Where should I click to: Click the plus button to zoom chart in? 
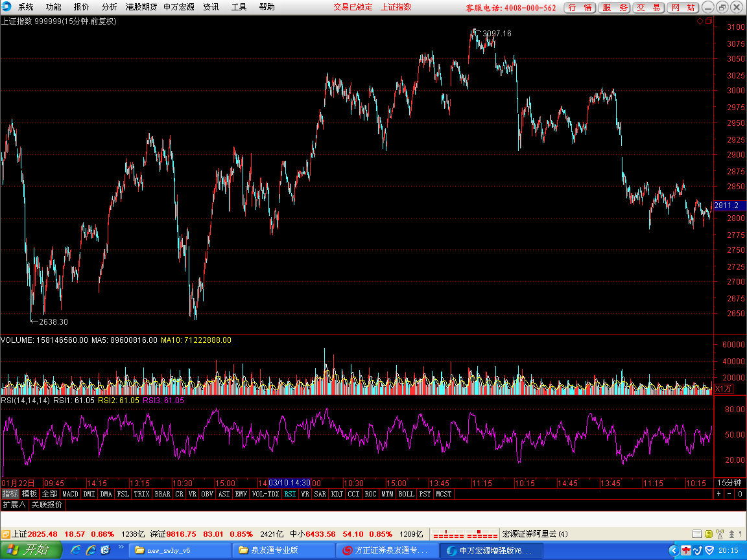[x=719, y=494]
